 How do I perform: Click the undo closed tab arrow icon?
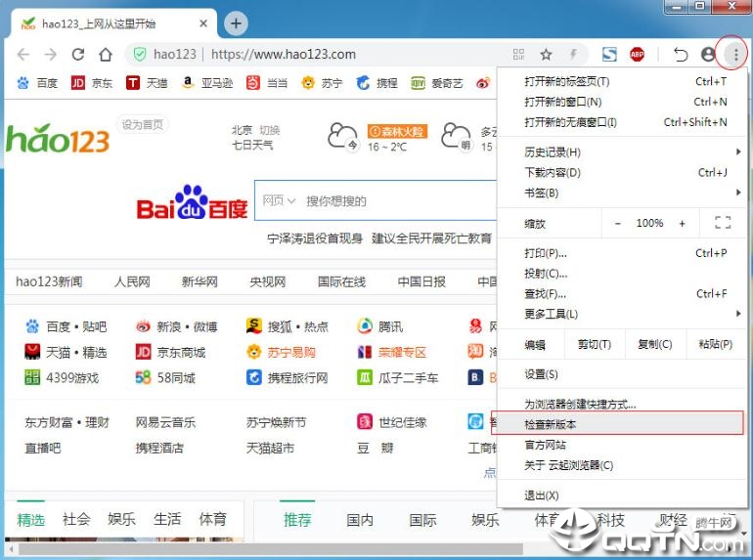point(680,54)
